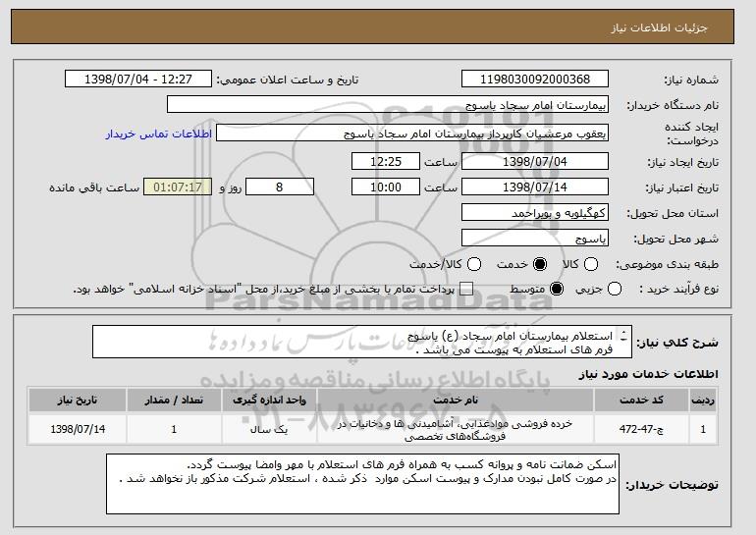Viewport: 756px width, 535px height.
Task: Click the creation time field 12:25
Action: [x=386, y=161]
